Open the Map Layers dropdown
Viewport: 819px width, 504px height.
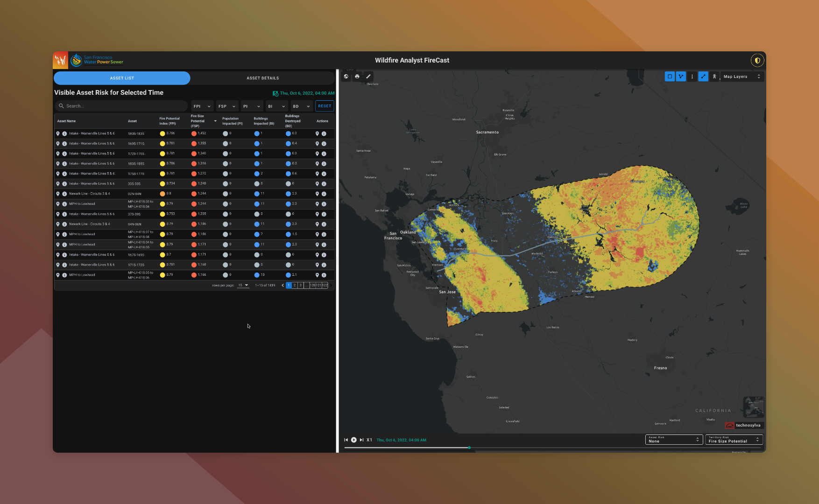click(741, 77)
